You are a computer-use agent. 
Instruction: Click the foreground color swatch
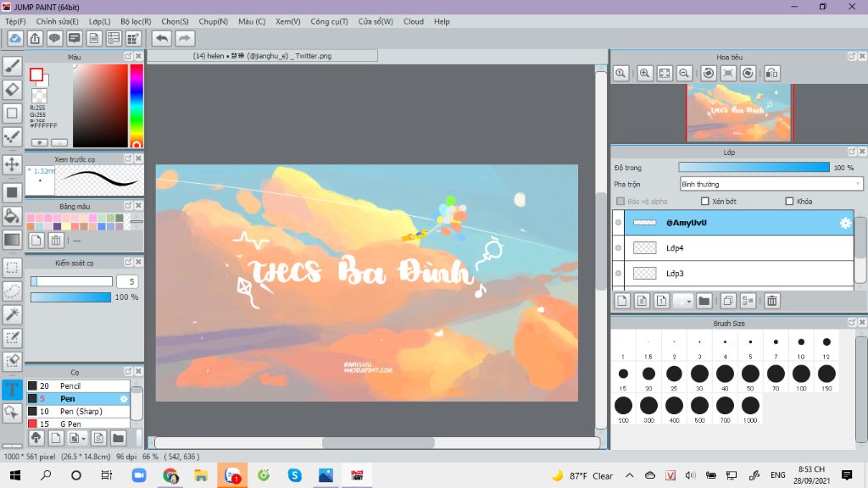pyautogui.click(x=36, y=75)
